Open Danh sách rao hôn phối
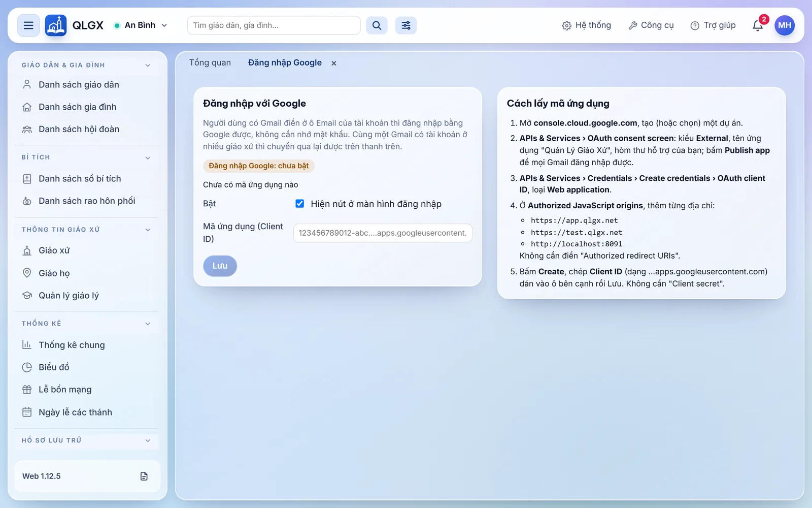 (87, 201)
